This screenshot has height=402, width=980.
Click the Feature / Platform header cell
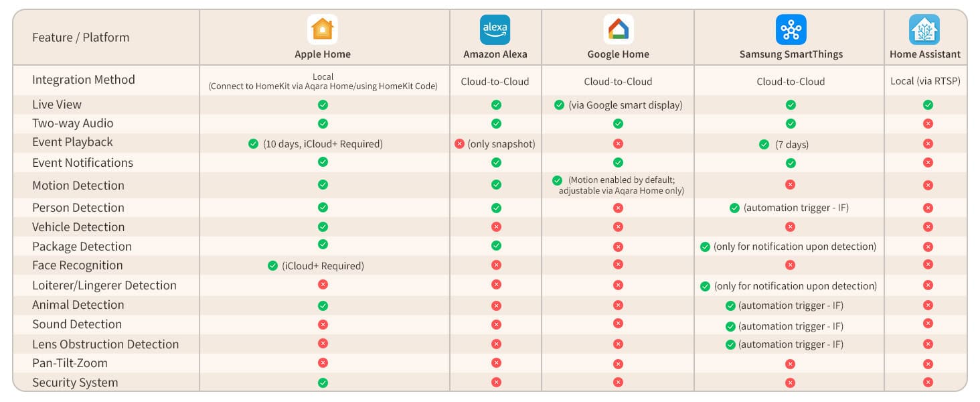point(80,38)
